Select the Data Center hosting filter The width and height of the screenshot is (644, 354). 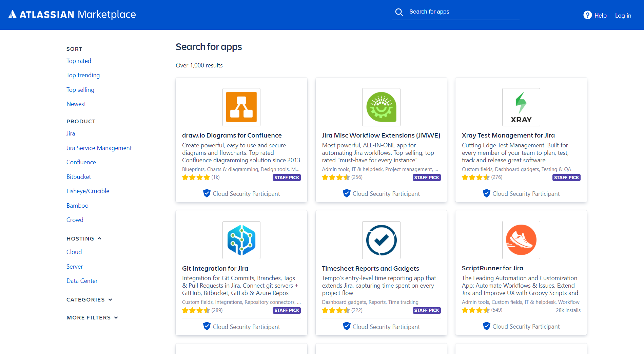point(82,280)
